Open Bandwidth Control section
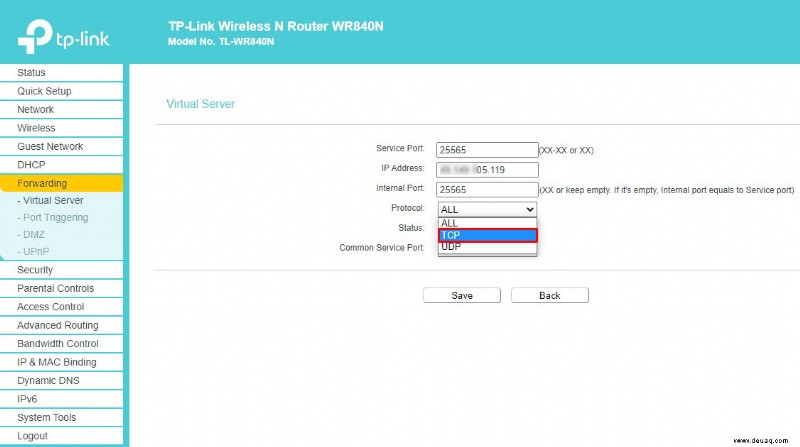800x447 pixels. click(x=61, y=343)
